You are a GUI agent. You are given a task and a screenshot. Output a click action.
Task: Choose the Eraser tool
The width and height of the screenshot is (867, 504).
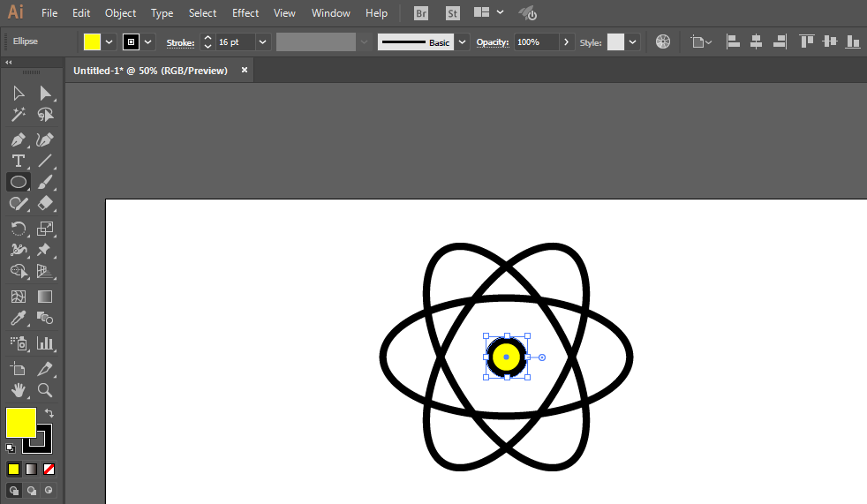[45, 203]
